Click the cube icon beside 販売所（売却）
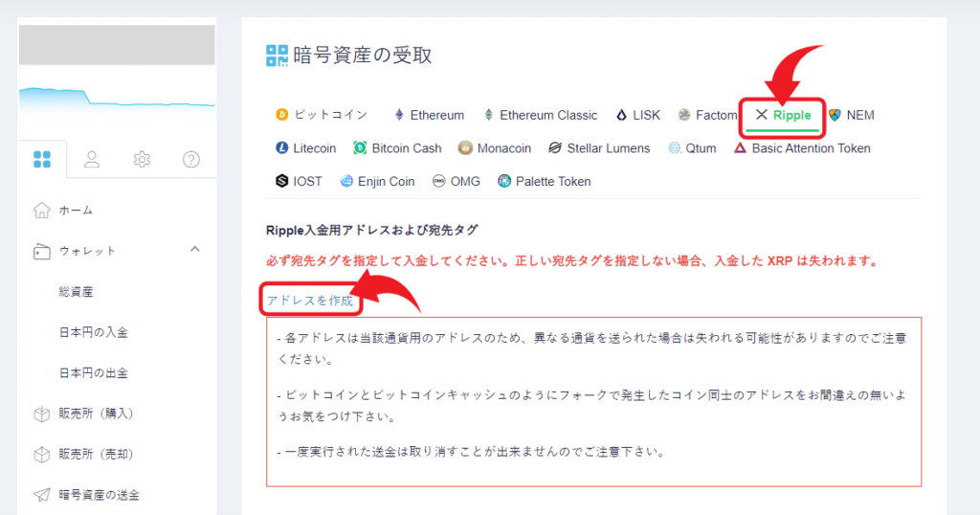This screenshot has width=980, height=515. [42, 455]
